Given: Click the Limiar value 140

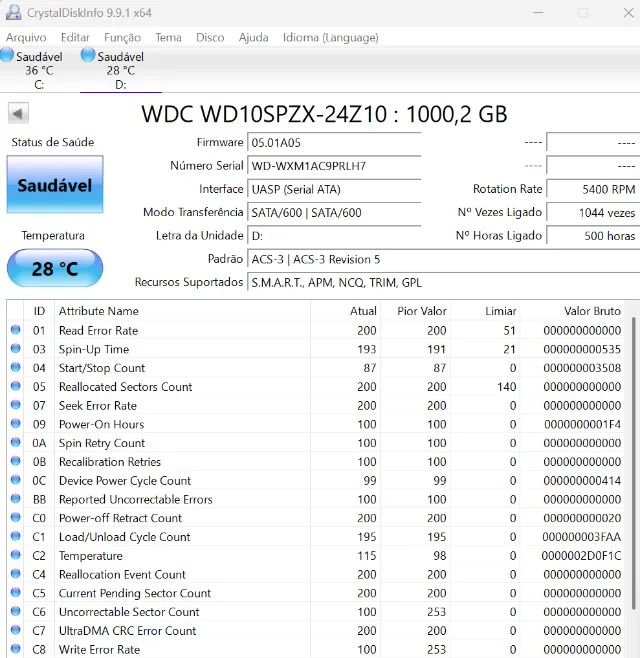Looking at the screenshot, I should click(507, 386).
